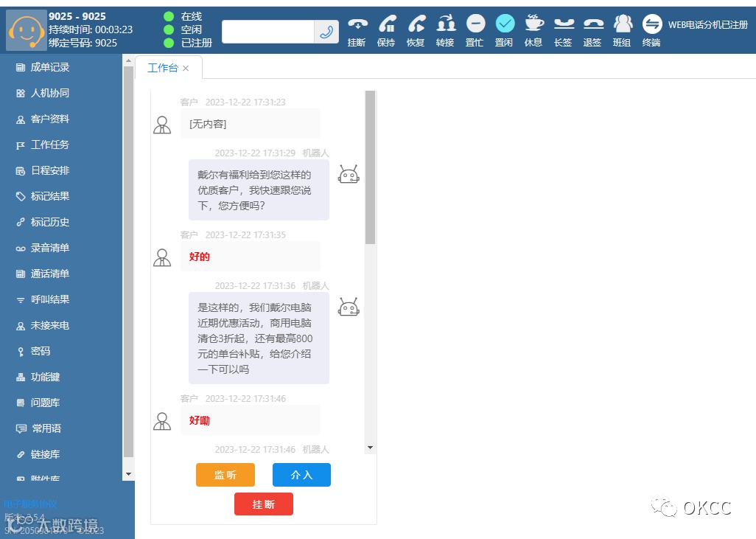Click the red 挂断 button below chat
This screenshot has width=756, height=539.
click(264, 504)
